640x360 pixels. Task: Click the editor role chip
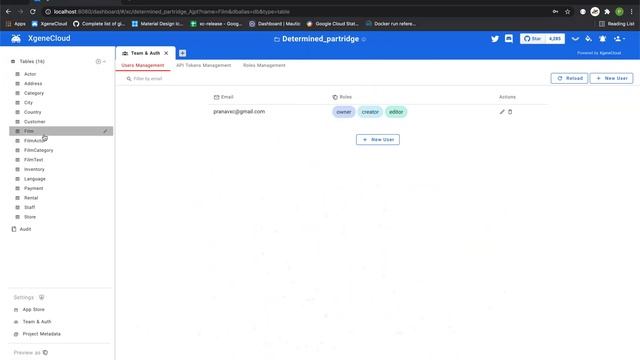[396, 112]
